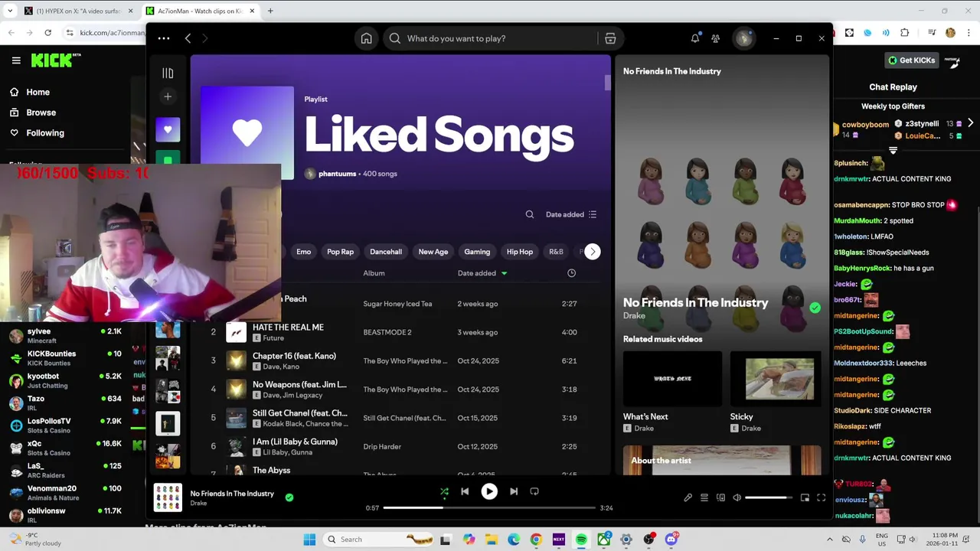Viewport: 980px width, 551px height.
Task: Toggle shuffle in the player bar
Action: (444, 491)
